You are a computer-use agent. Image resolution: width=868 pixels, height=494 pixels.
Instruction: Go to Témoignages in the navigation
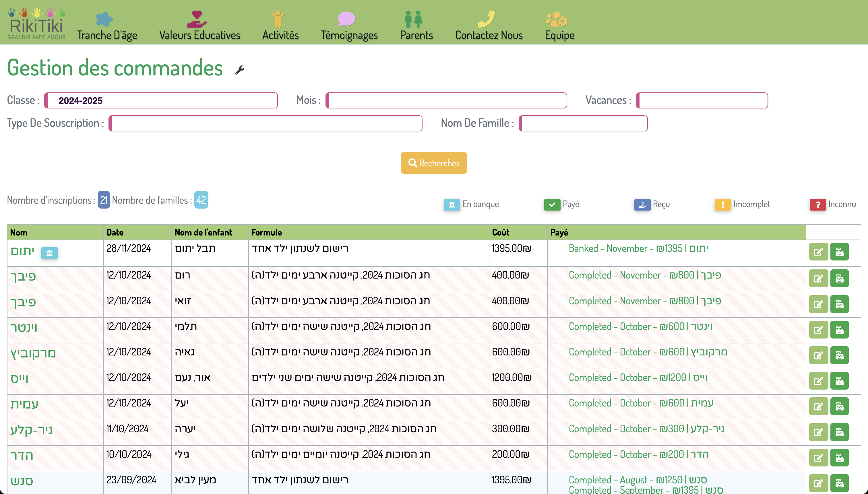[349, 26]
